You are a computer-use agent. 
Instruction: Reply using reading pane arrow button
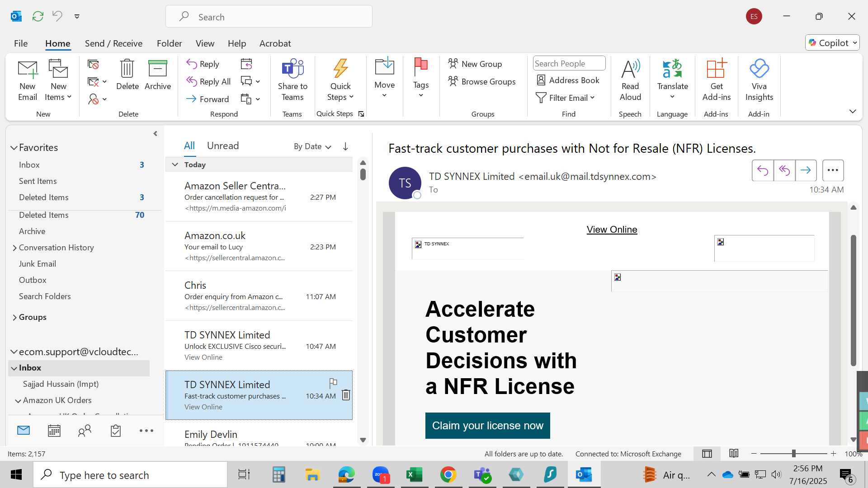coord(763,170)
